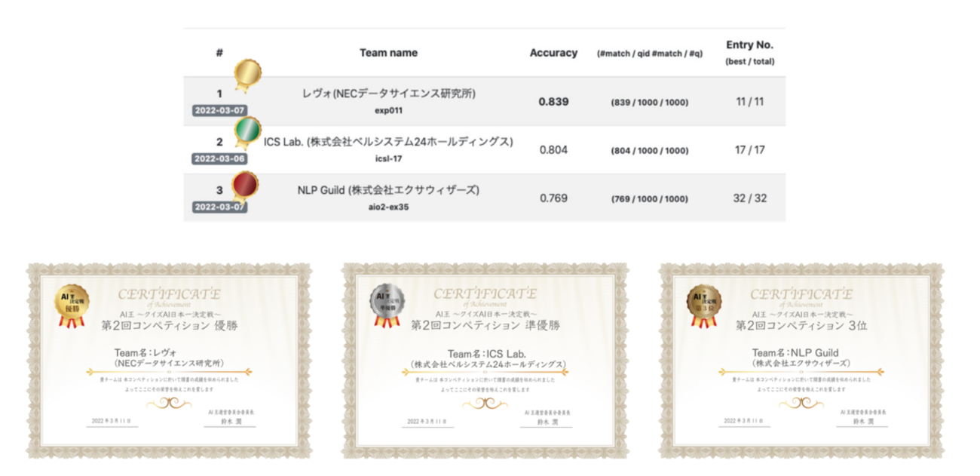
Task: Click the "Team name" column header
Action: pos(388,53)
